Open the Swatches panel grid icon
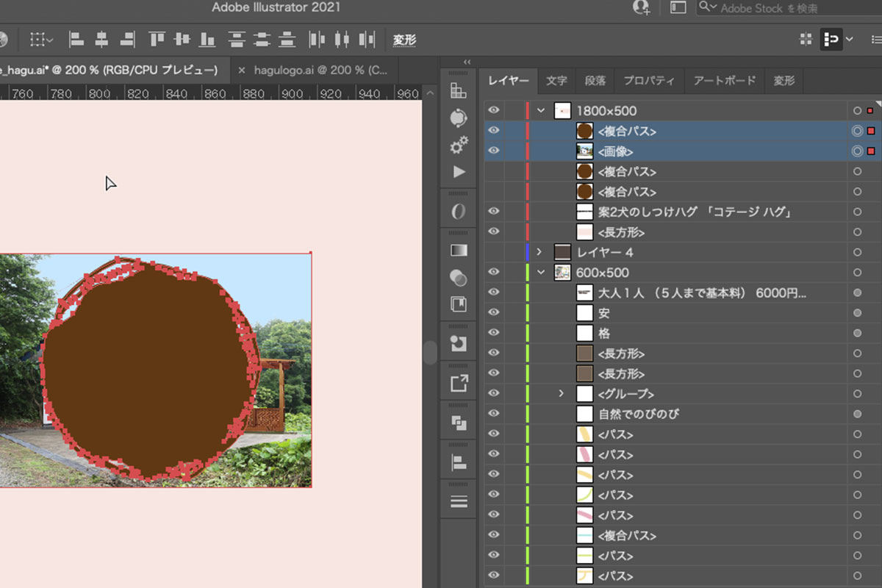The width and height of the screenshot is (882, 588). pos(459,90)
